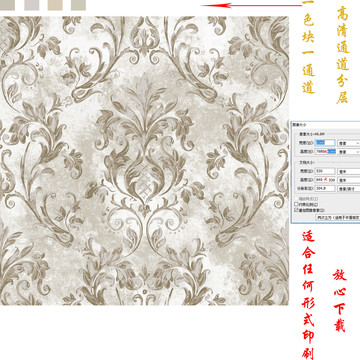
Task: Open the document height unit dropdown
Action: point(349,180)
